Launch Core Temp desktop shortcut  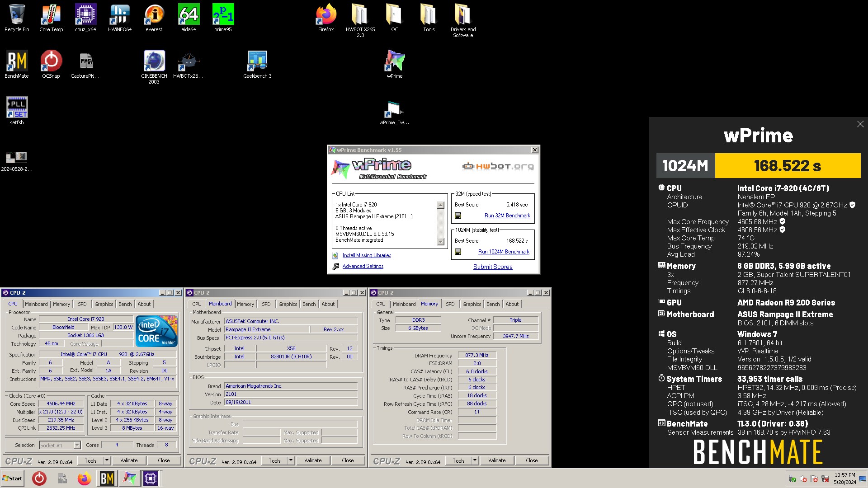[x=51, y=18]
